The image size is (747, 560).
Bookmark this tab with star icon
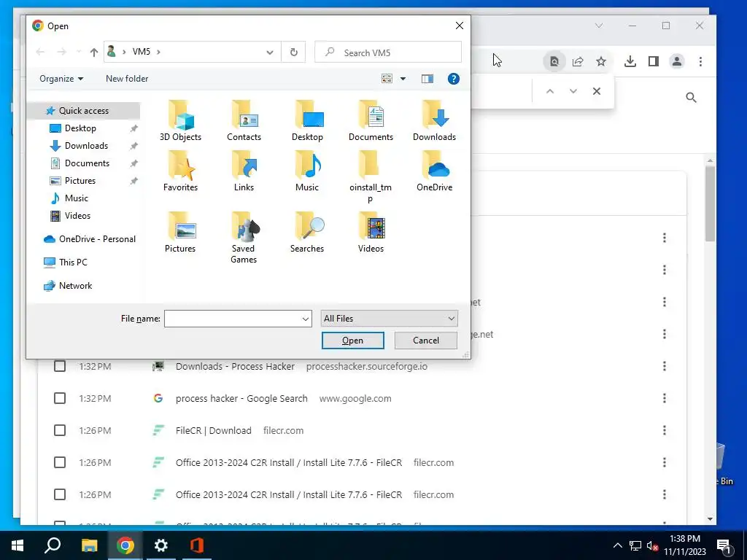coord(601,61)
